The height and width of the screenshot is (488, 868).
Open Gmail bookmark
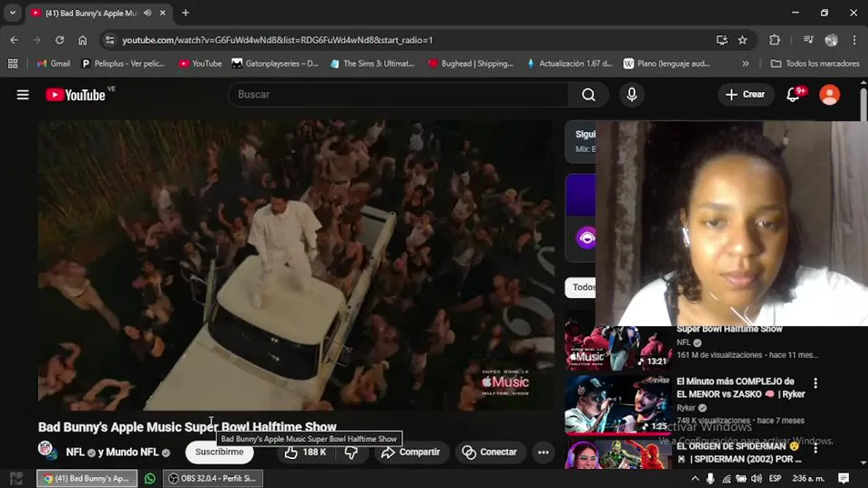[54, 63]
